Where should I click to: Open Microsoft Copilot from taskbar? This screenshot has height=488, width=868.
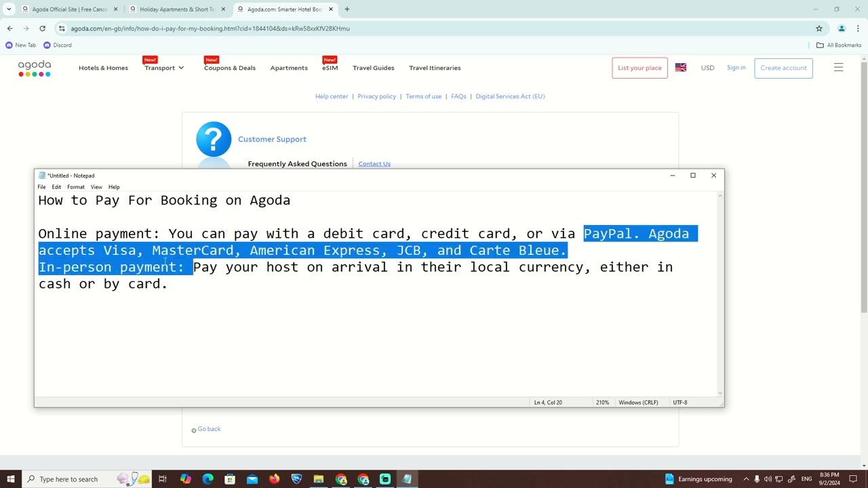click(x=185, y=479)
